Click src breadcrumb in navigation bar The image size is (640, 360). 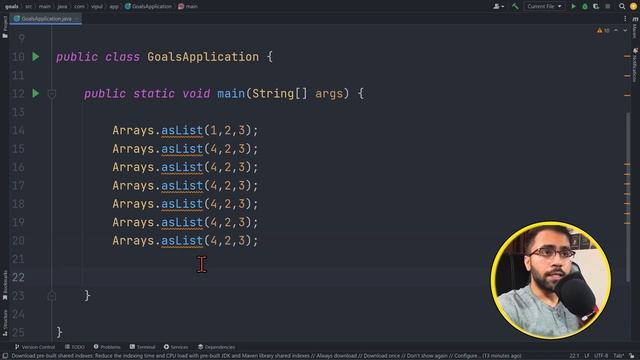(x=29, y=7)
